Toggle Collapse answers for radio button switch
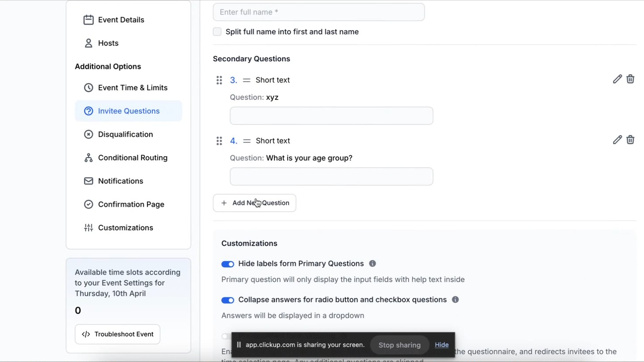 pyautogui.click(x=228, y=300)
